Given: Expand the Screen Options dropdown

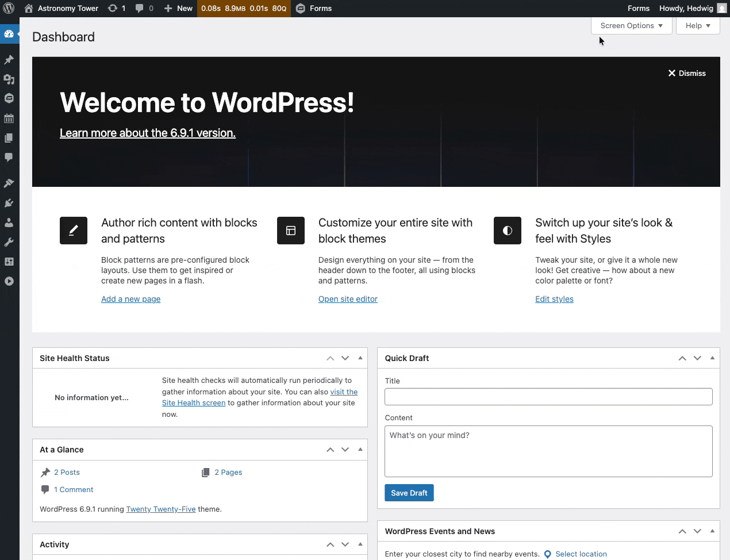Looking at the screenshot, I should coord(631,26).
